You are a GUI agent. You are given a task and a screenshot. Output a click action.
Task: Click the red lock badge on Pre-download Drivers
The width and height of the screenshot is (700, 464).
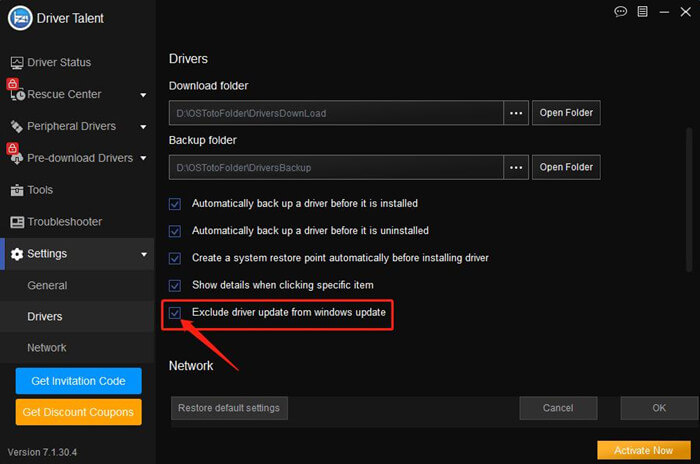pyautogui.click(x=12, y=148)
